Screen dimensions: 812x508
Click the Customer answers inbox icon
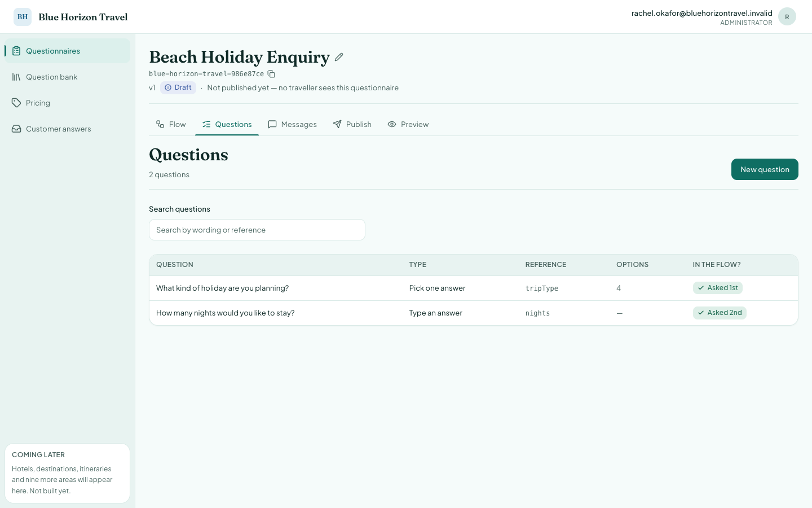click(x=16, y=129)
